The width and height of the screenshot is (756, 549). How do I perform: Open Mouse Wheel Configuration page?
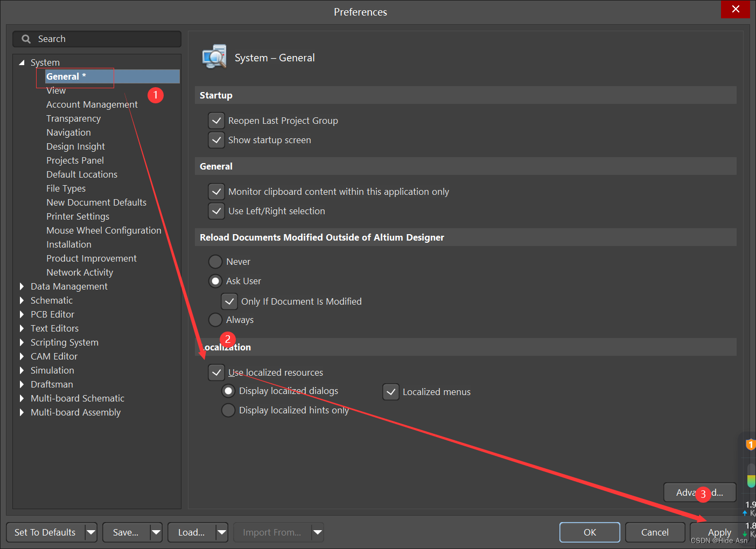pyautogui.click(x=104, y=230)
